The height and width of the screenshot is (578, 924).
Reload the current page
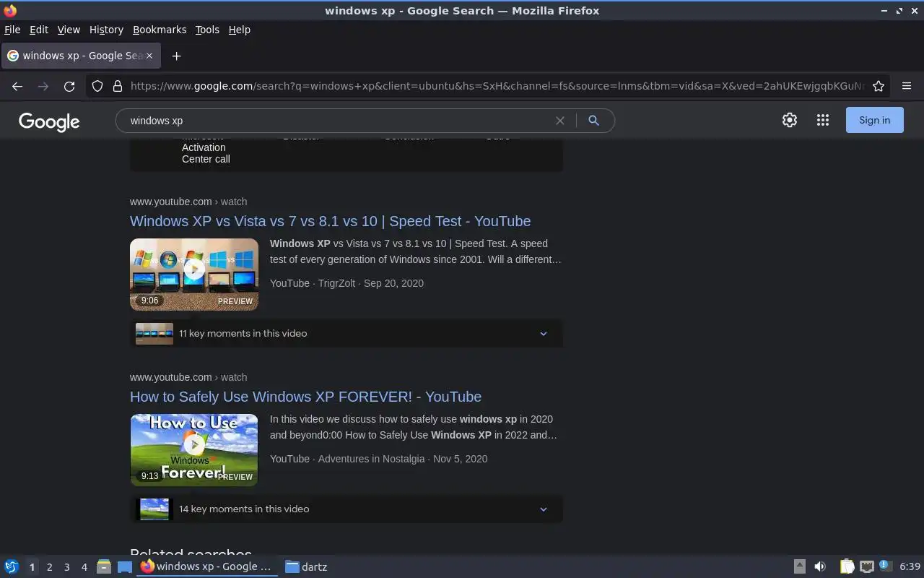[x=69, y=86]
